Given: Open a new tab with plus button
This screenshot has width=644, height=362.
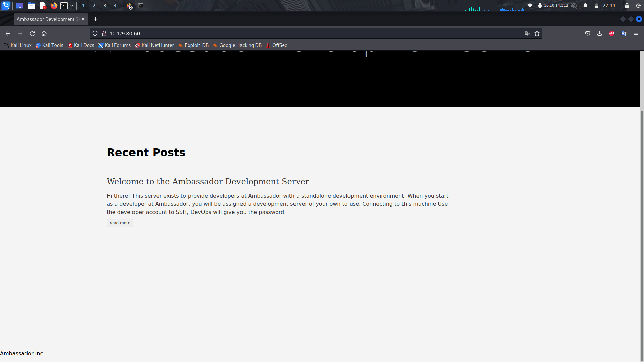Looking at the screenshot, I should point(96,19).
